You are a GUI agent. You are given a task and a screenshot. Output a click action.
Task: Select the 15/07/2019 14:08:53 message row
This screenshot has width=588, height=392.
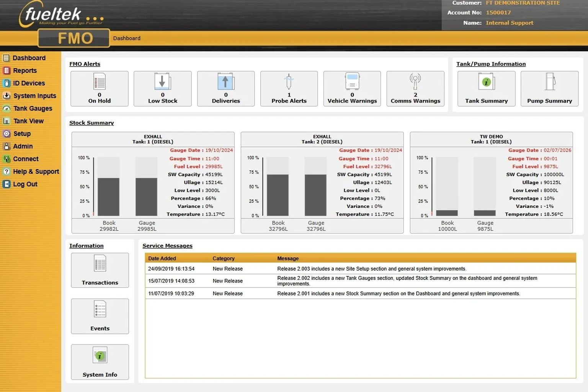(x=360, y=281)
